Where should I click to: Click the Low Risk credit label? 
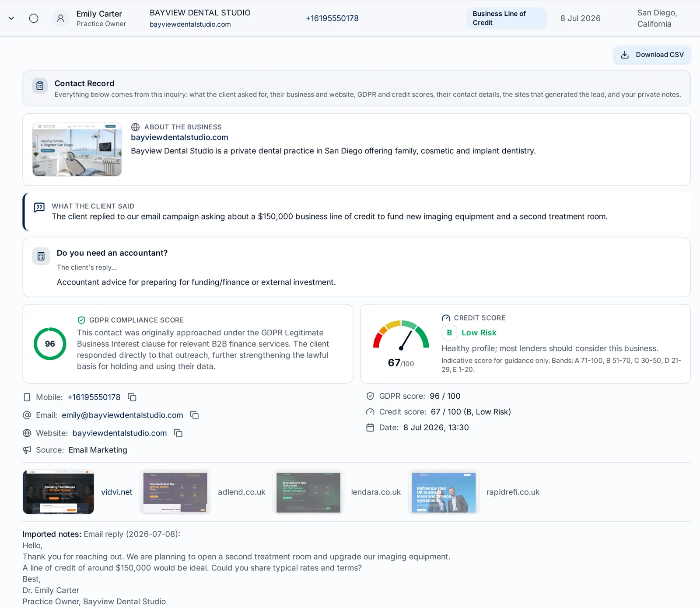pyautogui.click(x=479, y=333)
